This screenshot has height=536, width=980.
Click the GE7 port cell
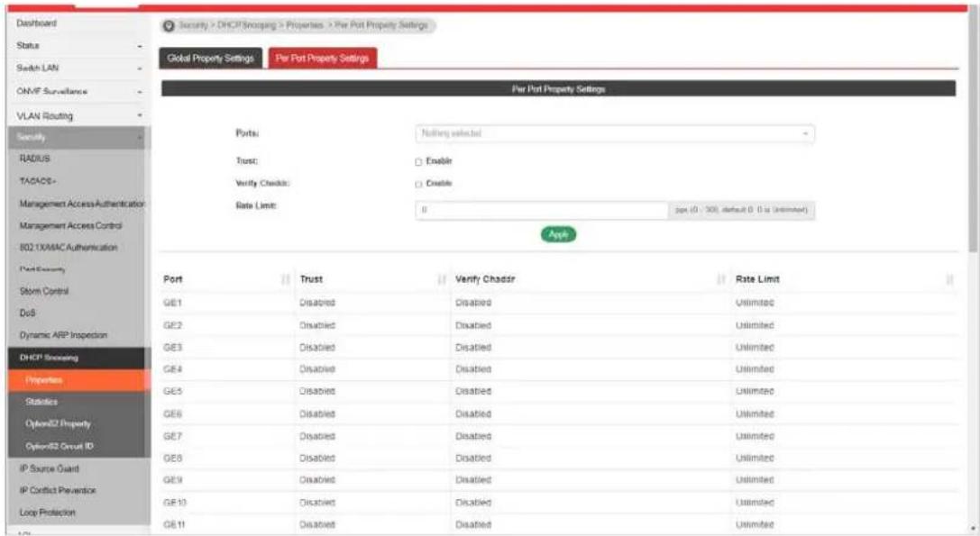tap(172, 436)
